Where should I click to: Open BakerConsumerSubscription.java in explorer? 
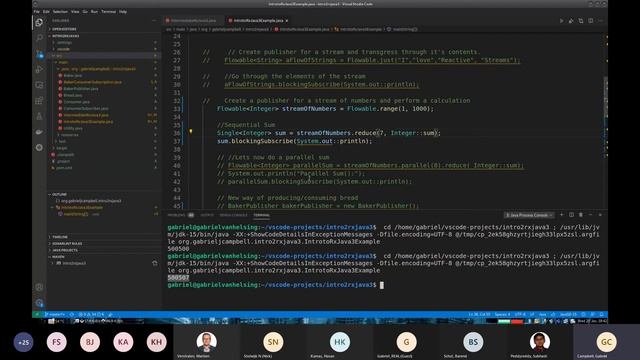93,82
